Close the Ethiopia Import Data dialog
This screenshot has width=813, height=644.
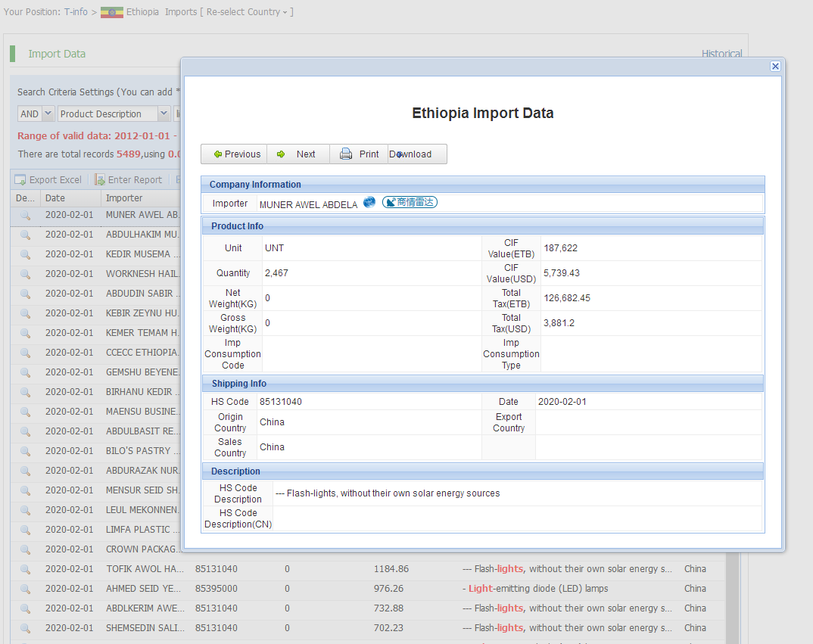[775, 67]
